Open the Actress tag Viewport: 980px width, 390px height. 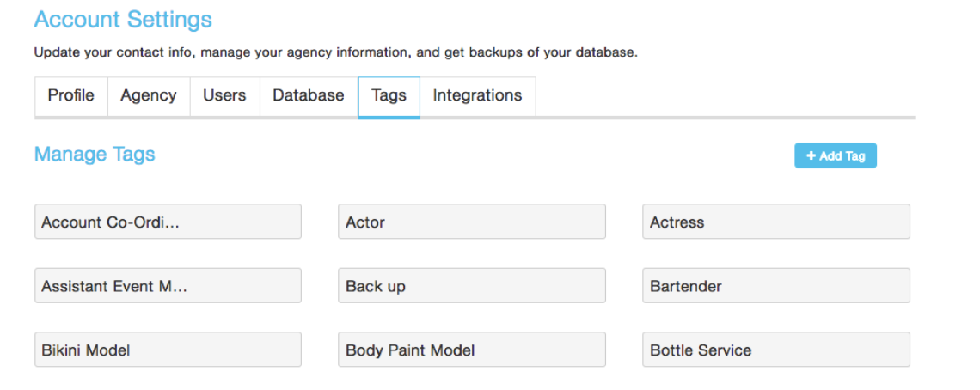pyautogui.click(x=775, y=222)
